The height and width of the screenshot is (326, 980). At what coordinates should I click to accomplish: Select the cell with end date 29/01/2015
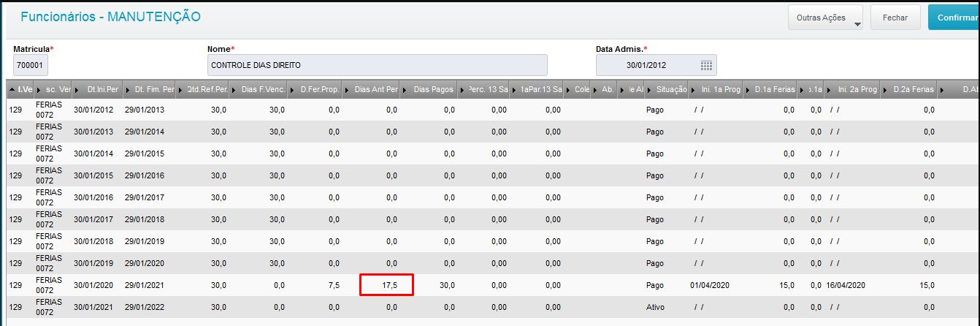pyautogui.click(x=145, y=153)
